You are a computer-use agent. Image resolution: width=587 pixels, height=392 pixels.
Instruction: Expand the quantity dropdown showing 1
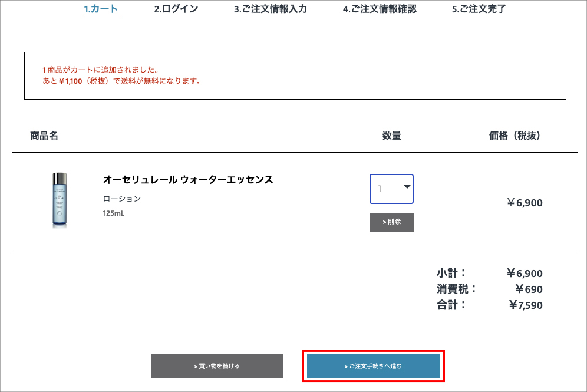click(391, 189)
